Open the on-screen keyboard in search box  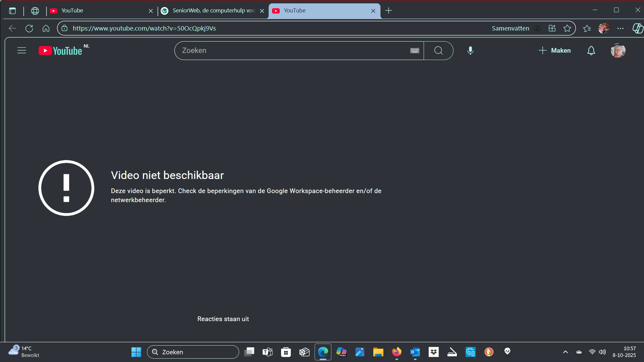pos(415,51)
